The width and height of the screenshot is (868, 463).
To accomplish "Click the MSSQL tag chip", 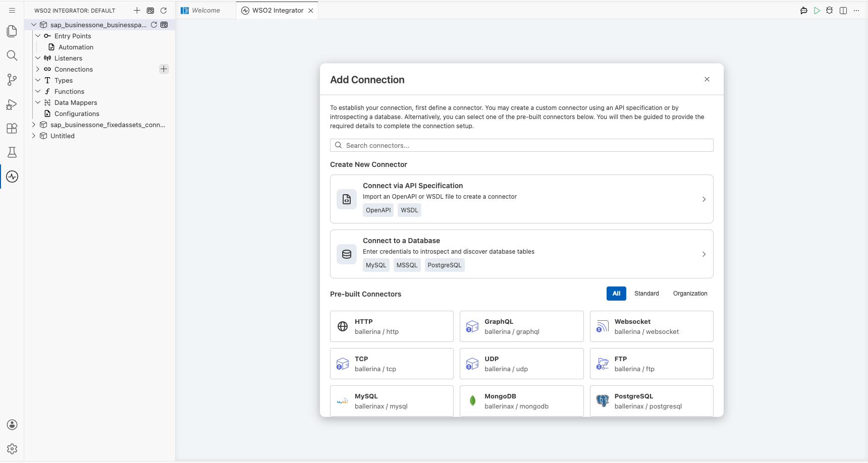I will point(407,265).
